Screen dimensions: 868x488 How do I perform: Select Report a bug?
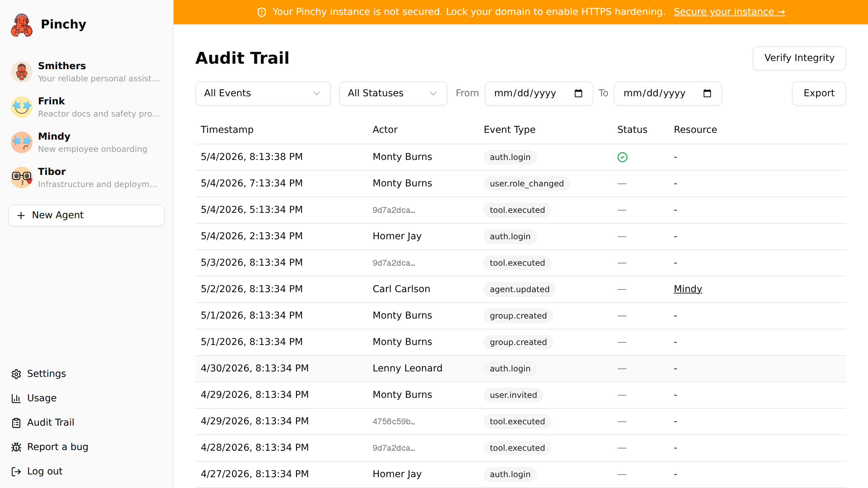tap(58, 447)
